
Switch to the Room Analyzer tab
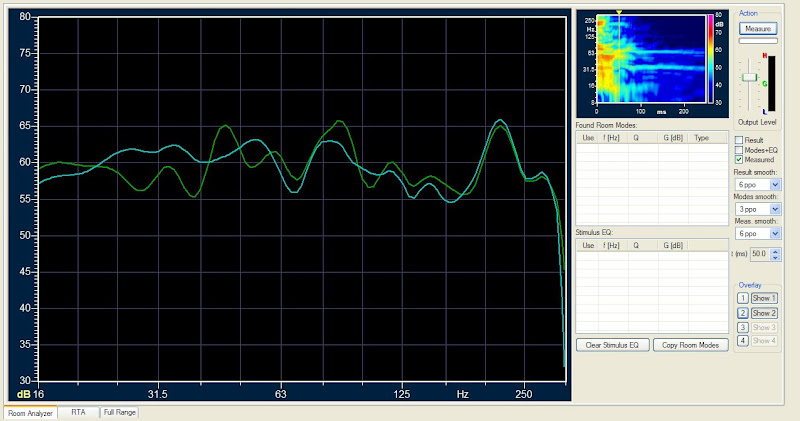coord(30,413)
